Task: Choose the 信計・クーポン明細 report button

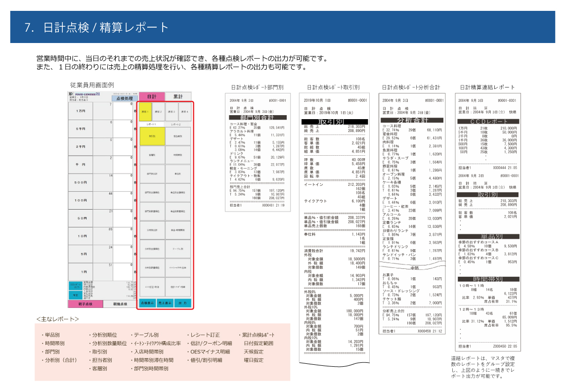Action: coord(178,287)
